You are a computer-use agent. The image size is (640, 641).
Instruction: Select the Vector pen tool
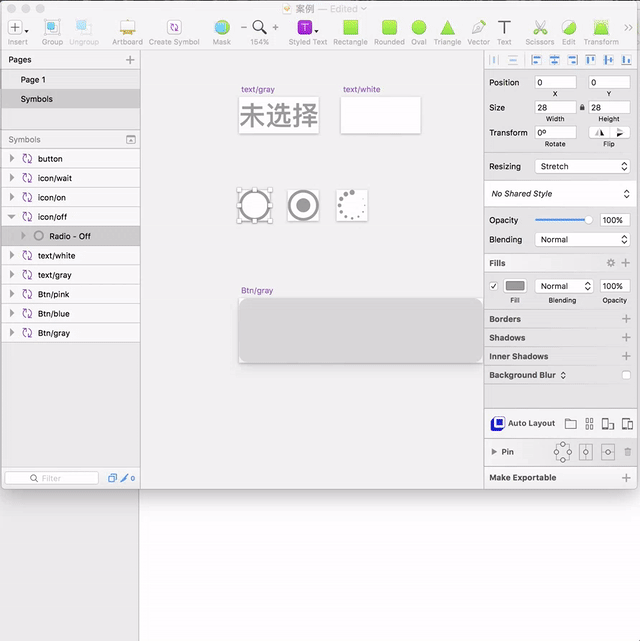[479, 27]
